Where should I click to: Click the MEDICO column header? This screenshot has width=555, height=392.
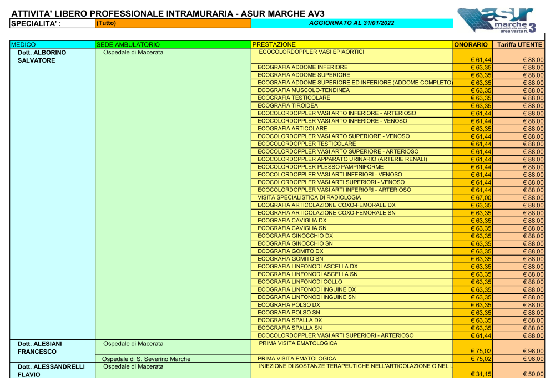pyautogui.click(x=53, y=44)
